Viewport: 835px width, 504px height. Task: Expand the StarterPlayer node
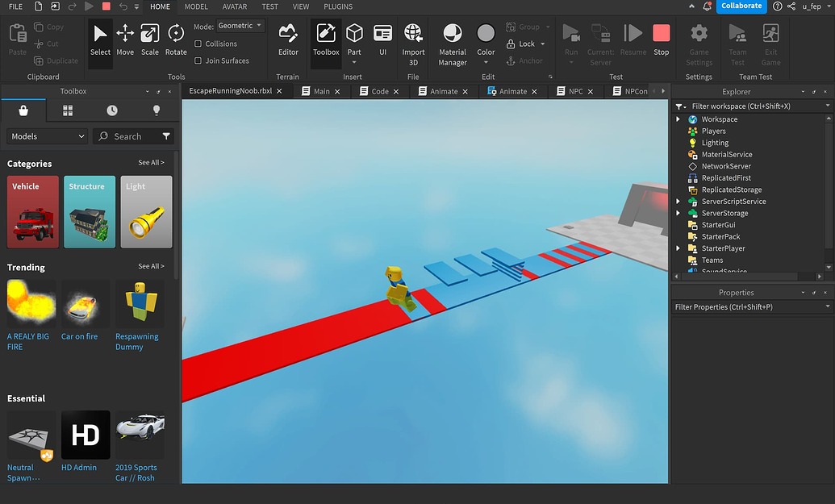click(x=678, y=248)
